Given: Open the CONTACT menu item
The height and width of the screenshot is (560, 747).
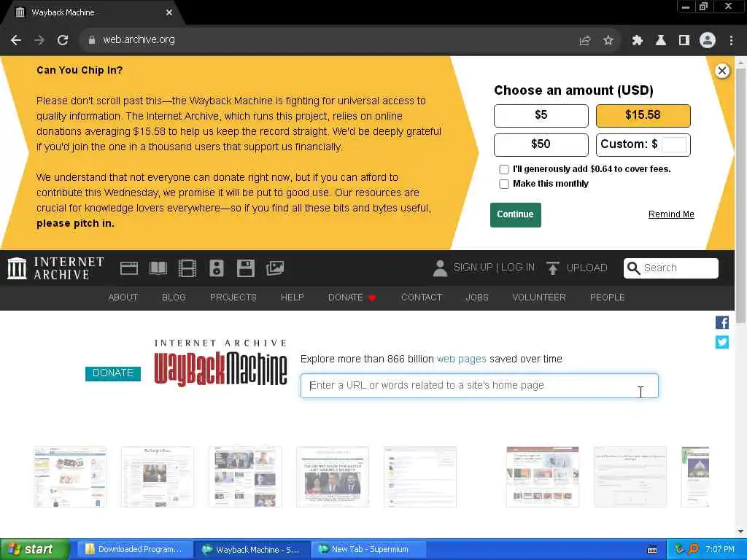Looking at the screenshot, I should point(421,297).
